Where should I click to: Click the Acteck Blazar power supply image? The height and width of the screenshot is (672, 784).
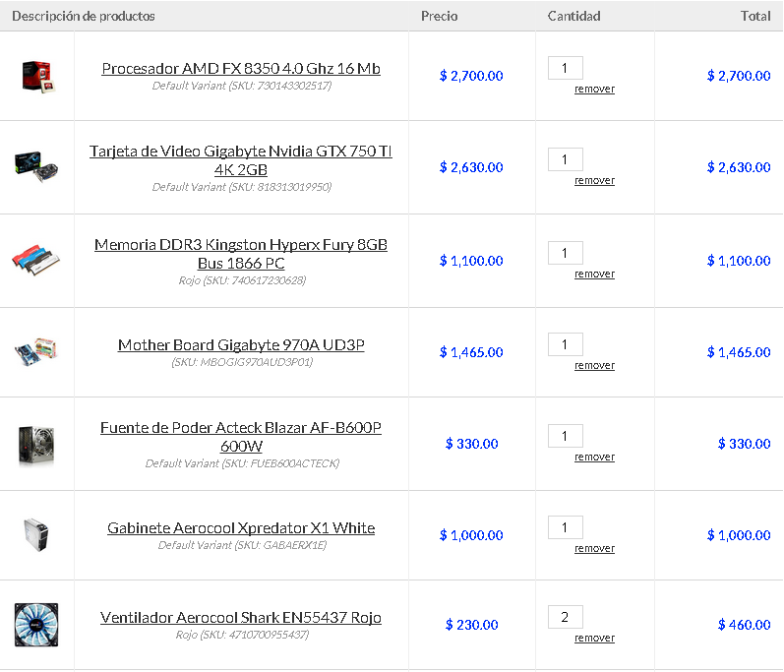(x=36, y=444)
